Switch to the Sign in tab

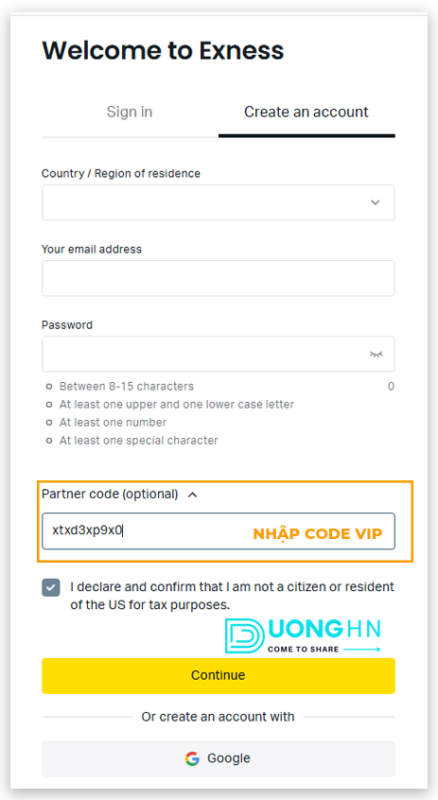130,112
